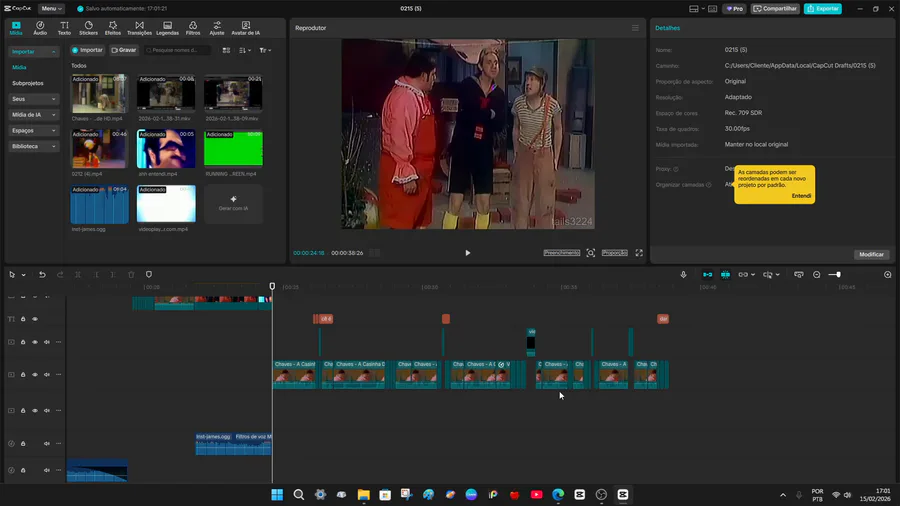The height and width of the screenshot is (506, 900).
Task: Expand the Mídia de IA section
Action: 34,115
